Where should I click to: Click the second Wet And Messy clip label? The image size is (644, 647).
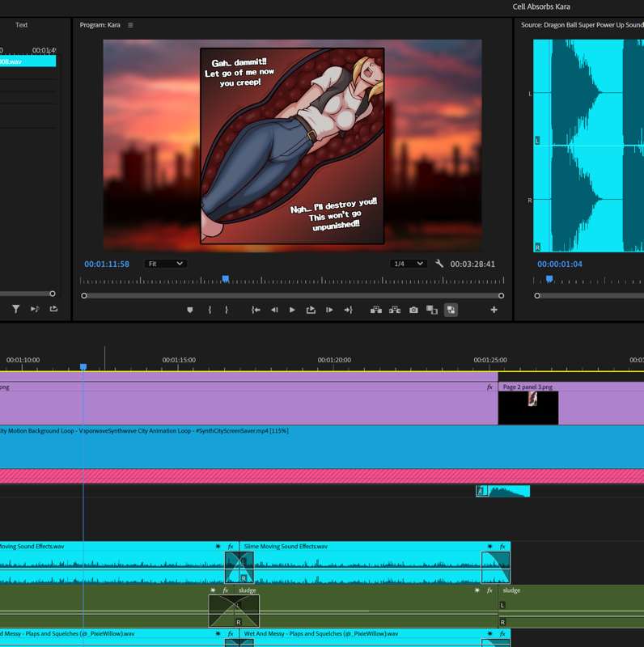click(x=320, y=633)
